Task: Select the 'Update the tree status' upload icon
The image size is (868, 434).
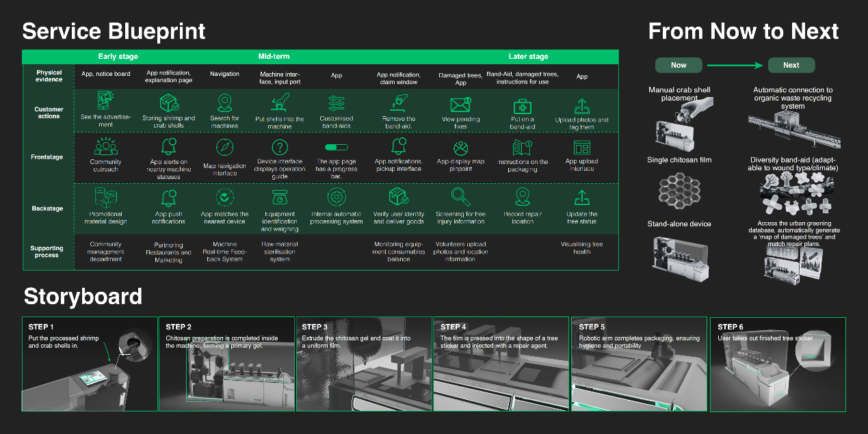Action: [x=581, y=198]
